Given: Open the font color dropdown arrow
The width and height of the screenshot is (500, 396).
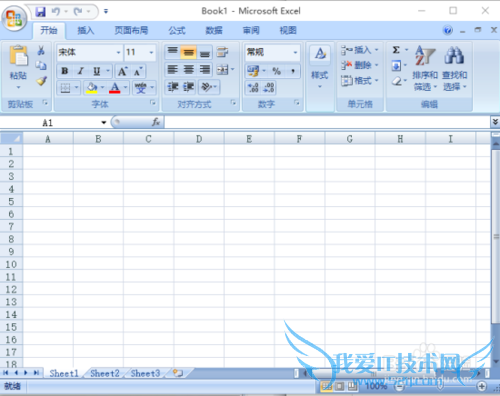Looking at the screenshot, I should click(x=125, y=88).
